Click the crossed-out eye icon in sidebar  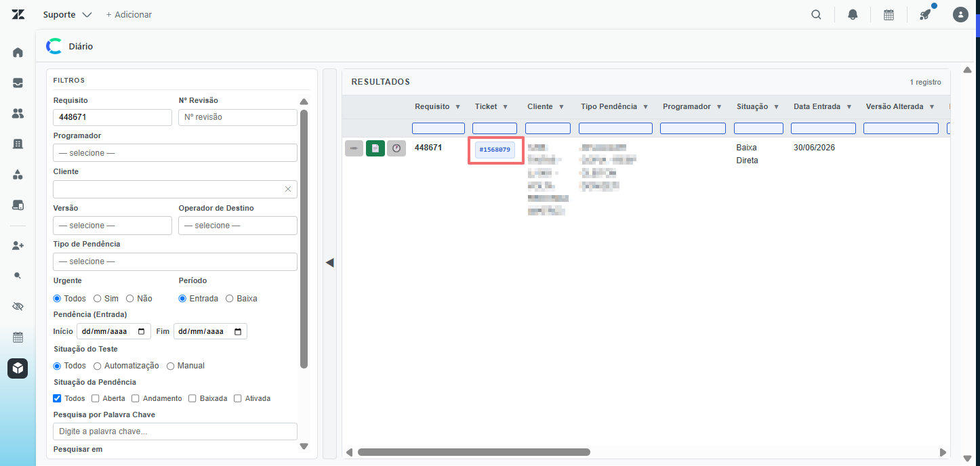point(18,306)
